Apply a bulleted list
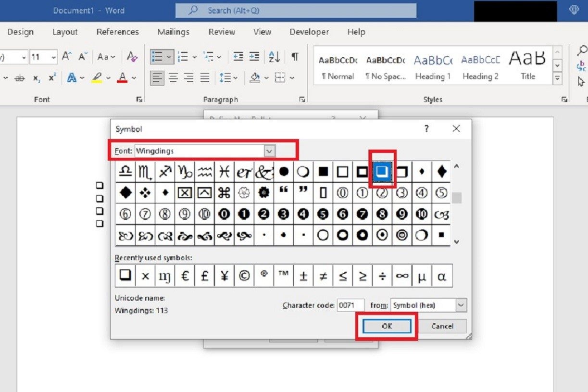 coord(159,56)
